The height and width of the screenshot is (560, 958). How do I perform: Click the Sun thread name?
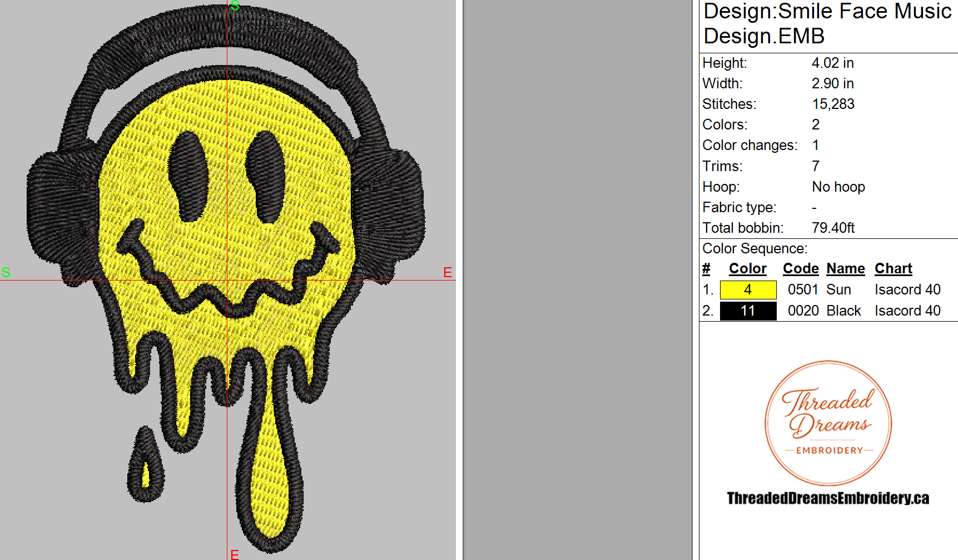pyautogui.click(x=838, y=290)
